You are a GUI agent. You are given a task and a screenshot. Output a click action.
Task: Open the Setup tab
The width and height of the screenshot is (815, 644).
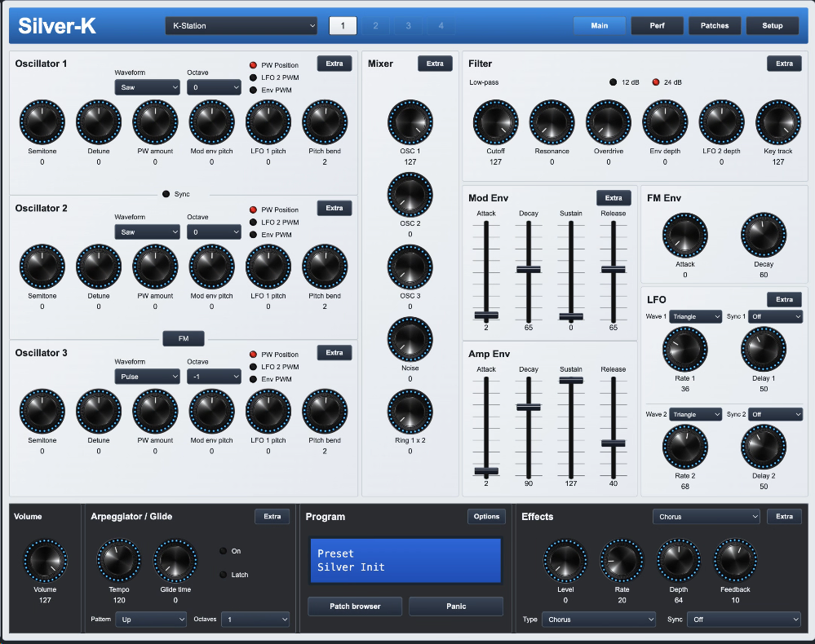[773, 25]
